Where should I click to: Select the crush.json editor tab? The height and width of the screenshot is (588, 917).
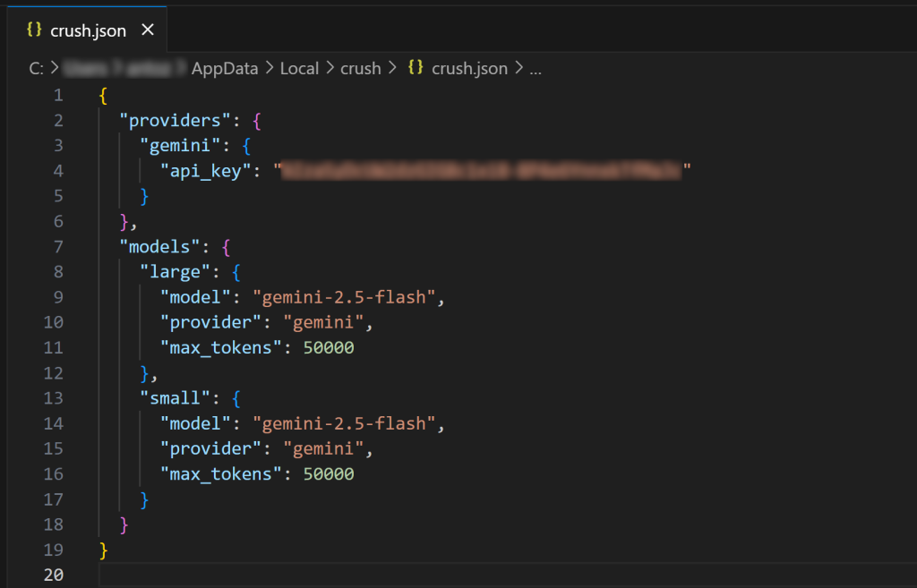88,30
